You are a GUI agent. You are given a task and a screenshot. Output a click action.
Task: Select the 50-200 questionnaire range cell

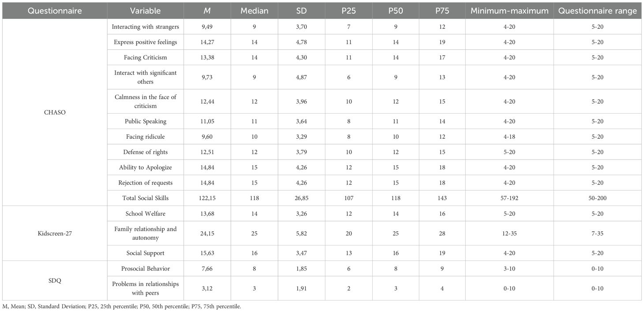click(x=598, y=198)
